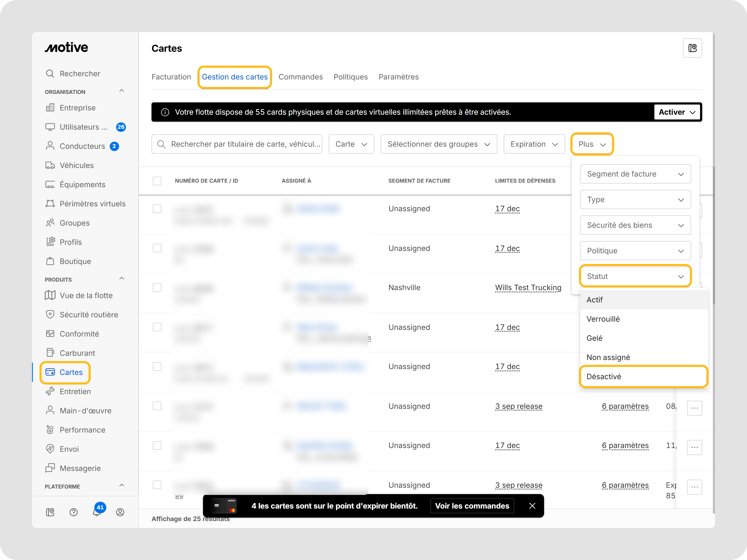Select Cartes in the sidebar

coord(64,372)
